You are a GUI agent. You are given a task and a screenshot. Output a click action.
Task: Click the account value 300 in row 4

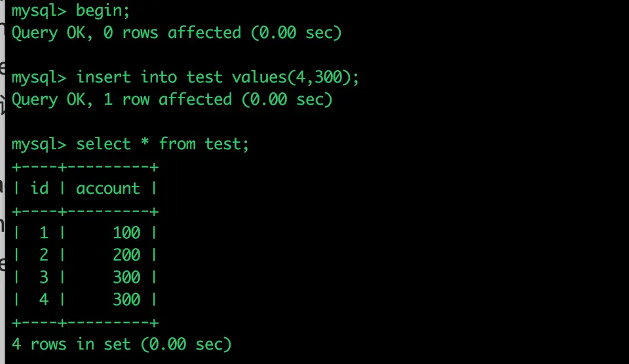tap(126, 299)
